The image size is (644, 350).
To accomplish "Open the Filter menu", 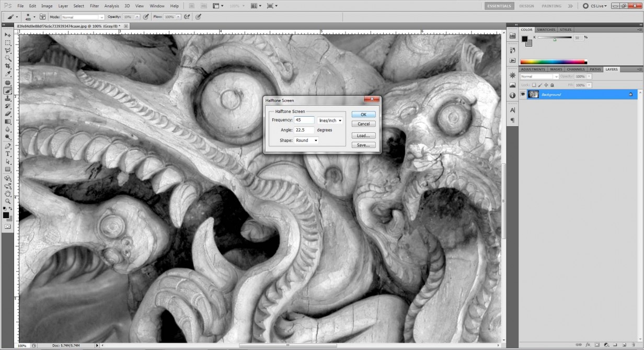I will click(x=95, y=6).
